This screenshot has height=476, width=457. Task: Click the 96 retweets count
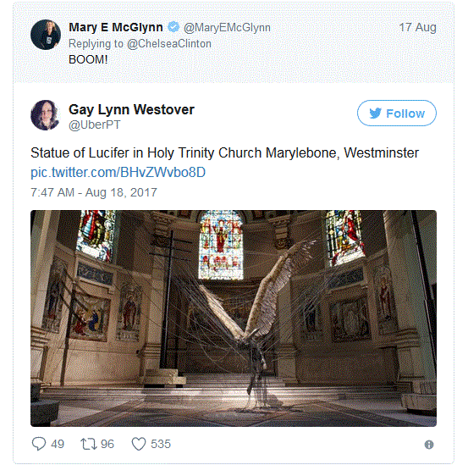107,444
